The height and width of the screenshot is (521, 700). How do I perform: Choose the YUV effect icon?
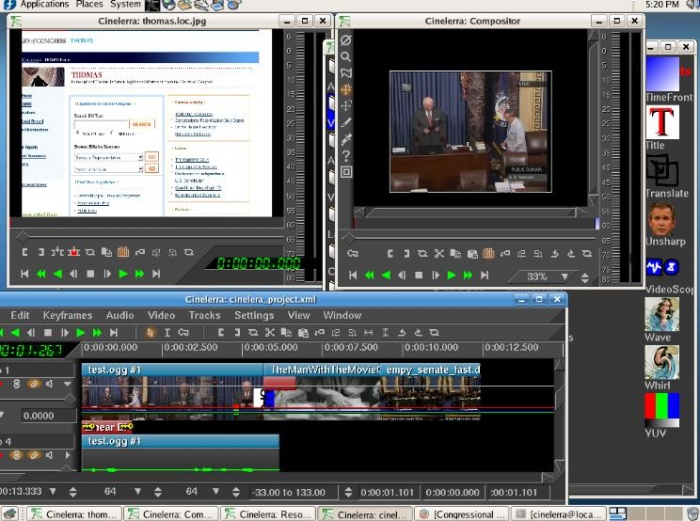click(662, 410)
